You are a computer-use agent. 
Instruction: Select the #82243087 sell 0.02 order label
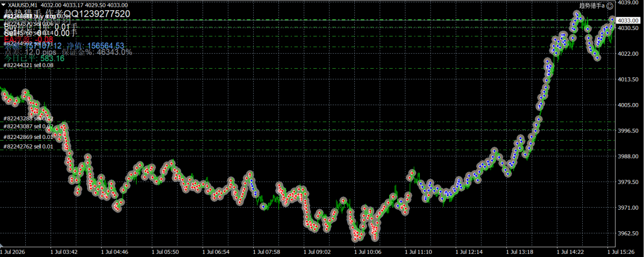click(28, 126)
